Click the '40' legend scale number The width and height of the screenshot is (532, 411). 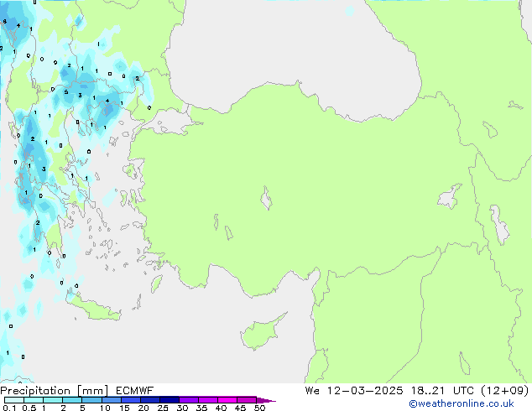coord(221,408)
